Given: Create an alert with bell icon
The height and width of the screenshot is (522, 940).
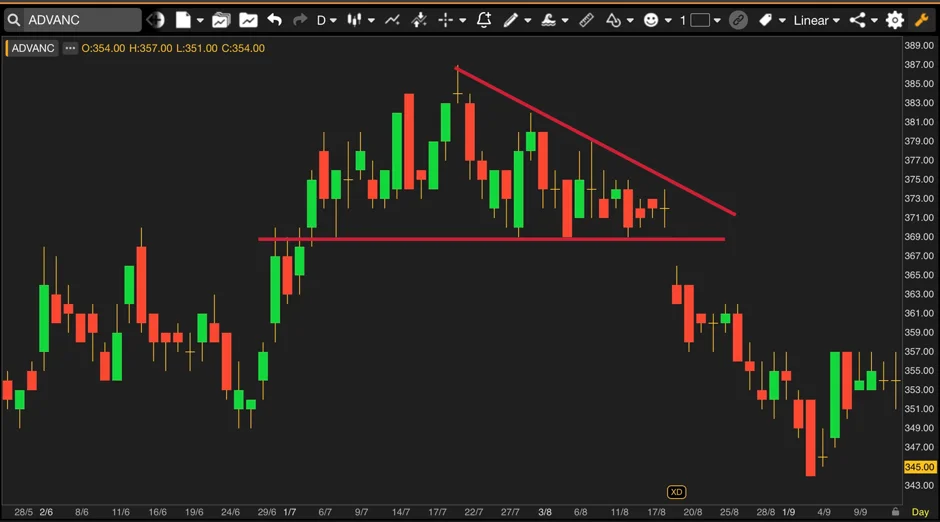Looking at the screenshot, I should (484, 20).
